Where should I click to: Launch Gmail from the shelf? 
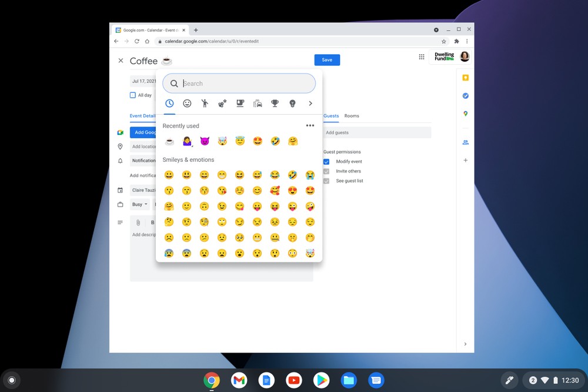(x=239, y=380)
